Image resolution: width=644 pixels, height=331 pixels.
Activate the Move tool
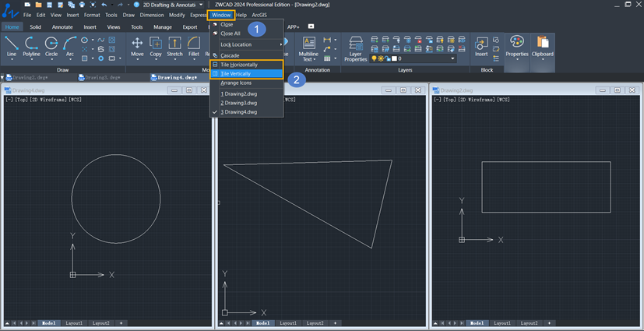(137, 45)
